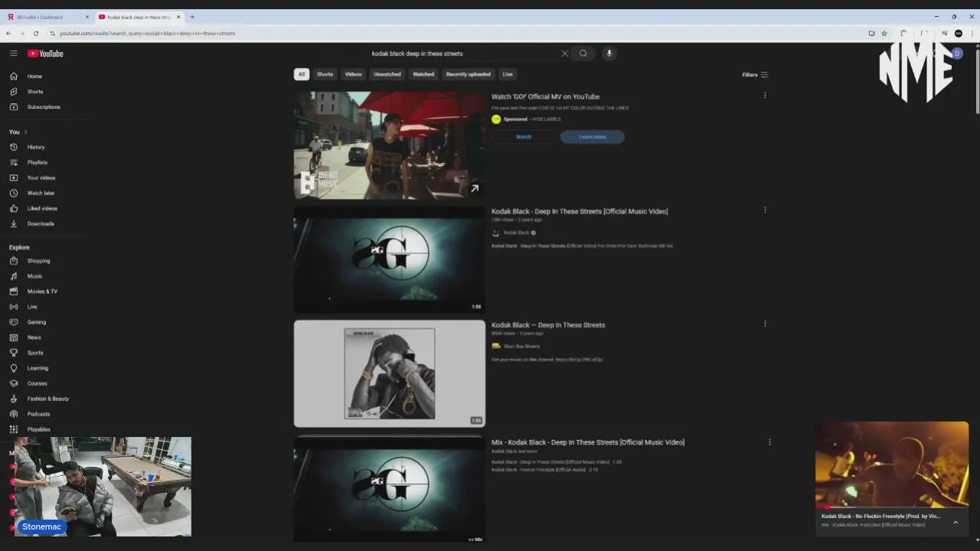Click the Watch button on the ad
This screenshot has height=551, width=980.
[524, 137]
